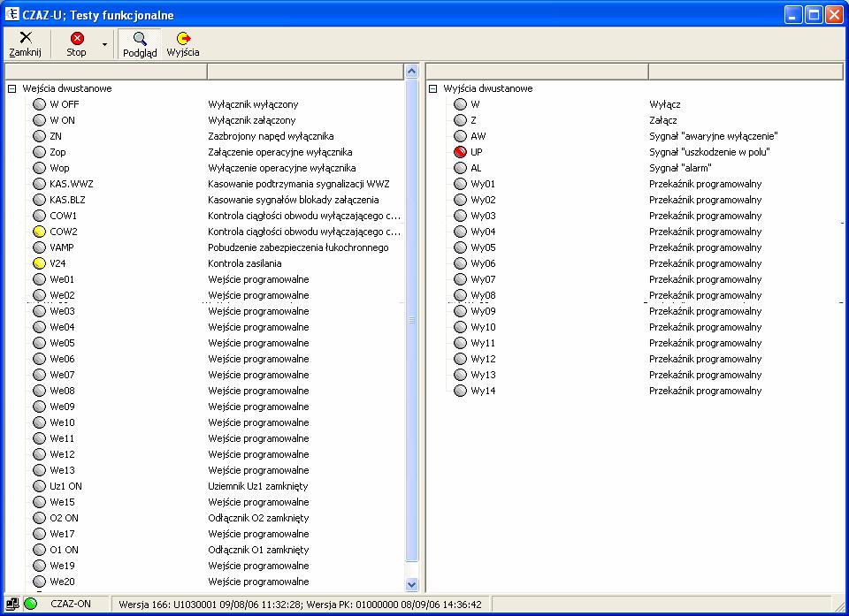
Task: Click the CZAZ-ON status bar label
Action: [71, 604]
